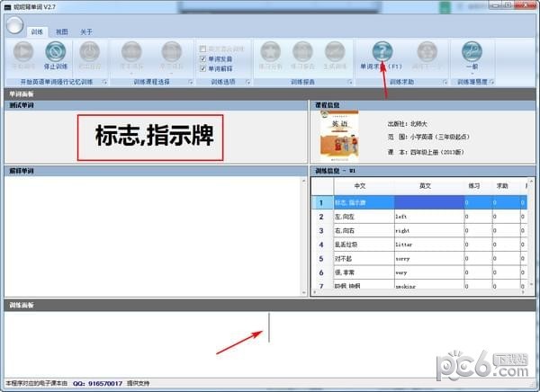Viewport: 540px width, 392px height.
Task: Click the English cell 'litter'
Action: coord(429,245)
